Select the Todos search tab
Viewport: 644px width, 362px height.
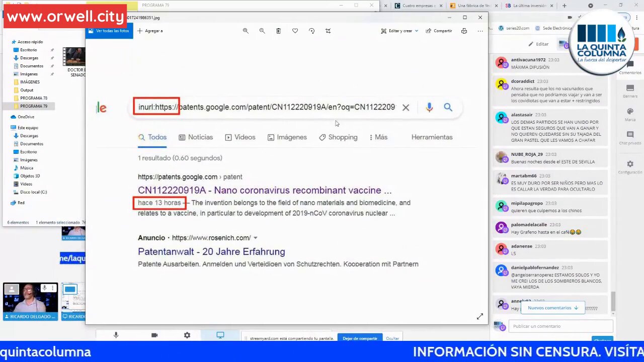coord(152,137)
